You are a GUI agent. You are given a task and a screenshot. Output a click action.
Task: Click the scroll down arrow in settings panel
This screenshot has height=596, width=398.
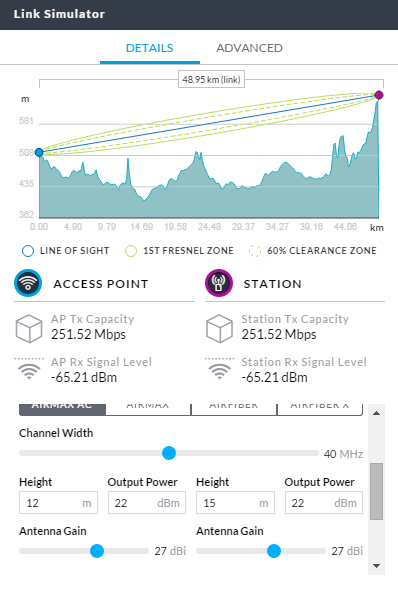coord(376,566)
